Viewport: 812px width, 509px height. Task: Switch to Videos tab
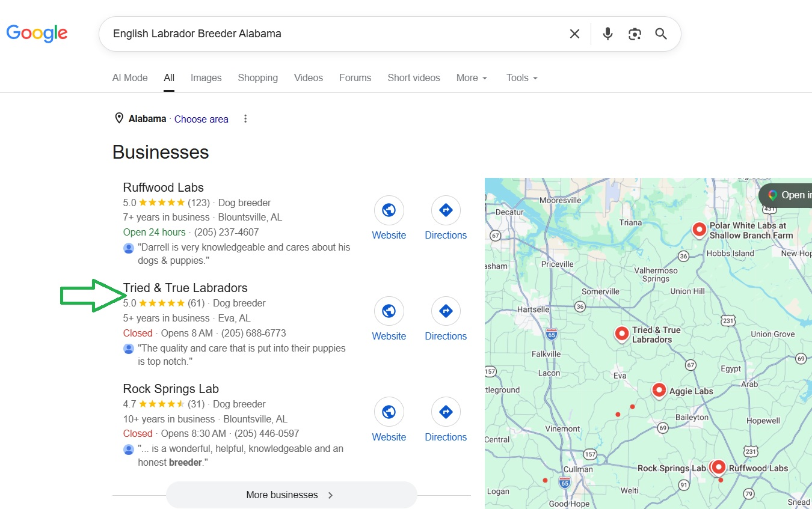tap(309, 78)
